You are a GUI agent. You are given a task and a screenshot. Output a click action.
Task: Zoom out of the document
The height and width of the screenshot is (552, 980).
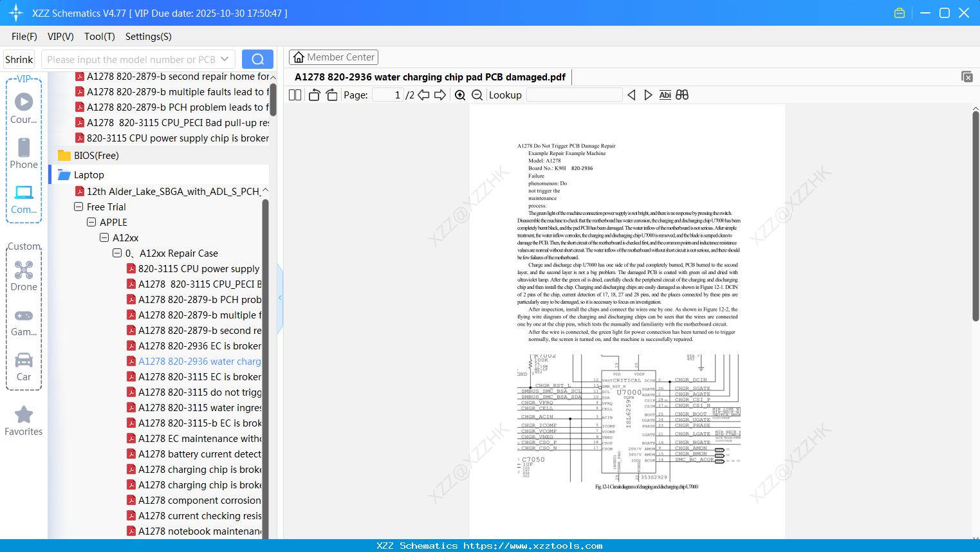click(x=477, y=95)
